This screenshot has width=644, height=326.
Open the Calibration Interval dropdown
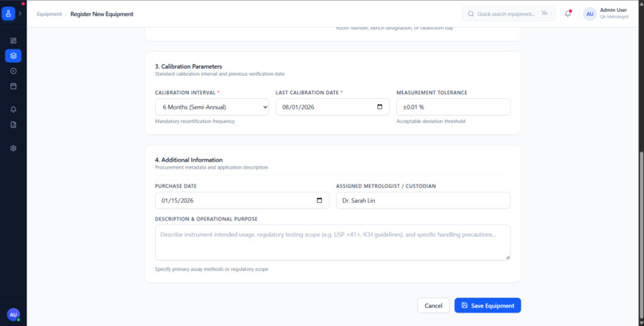tap(212, 107)
